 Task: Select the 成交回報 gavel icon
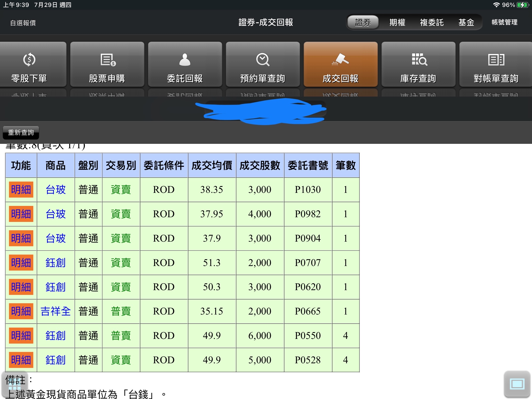point(340,60)
